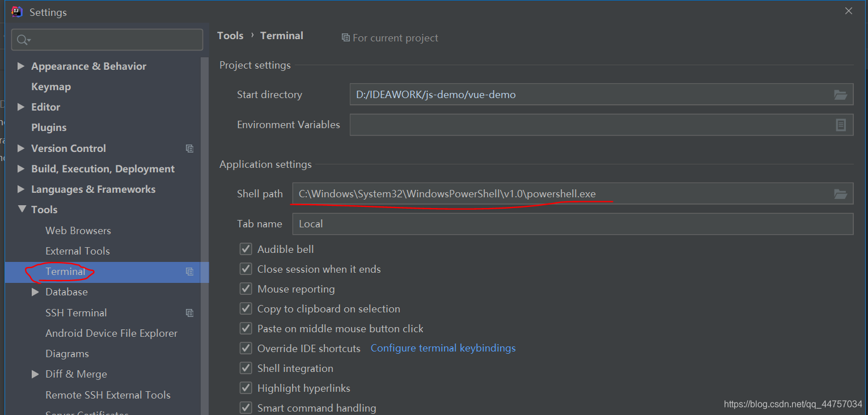This screenshot has height=415, width=868.
Task: Select Remote SSH External Tools
Action: pos(108,395)
